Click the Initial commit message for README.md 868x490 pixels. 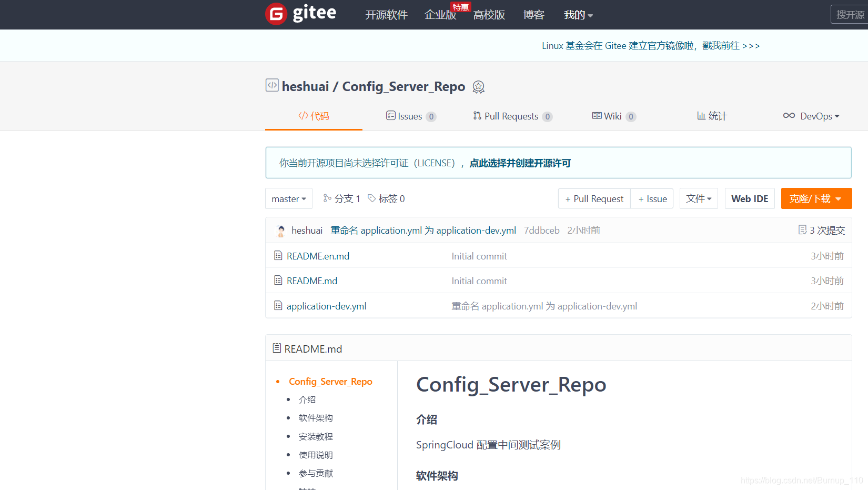click(x=479, y=281)
